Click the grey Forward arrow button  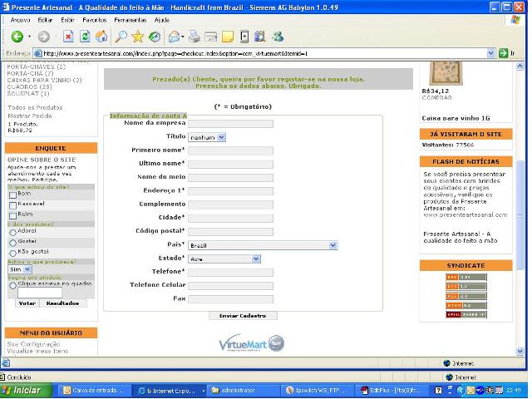[x=43, y=37]
